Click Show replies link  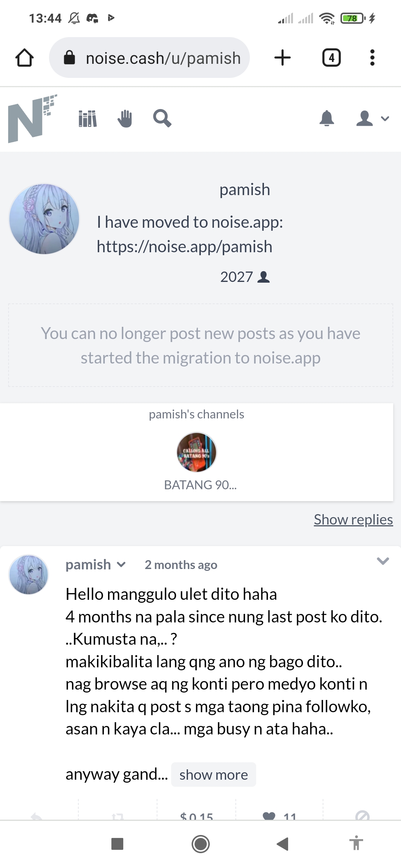click(353, 519)
